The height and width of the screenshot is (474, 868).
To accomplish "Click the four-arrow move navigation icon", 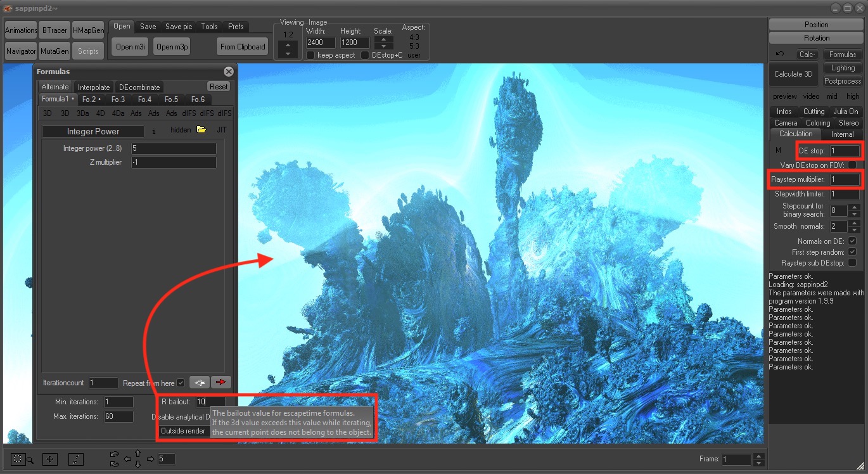I will (50, 459).
